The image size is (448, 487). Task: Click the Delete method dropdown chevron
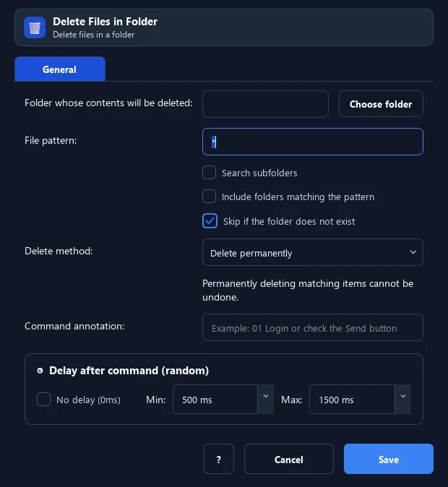(x=413, y=252)
